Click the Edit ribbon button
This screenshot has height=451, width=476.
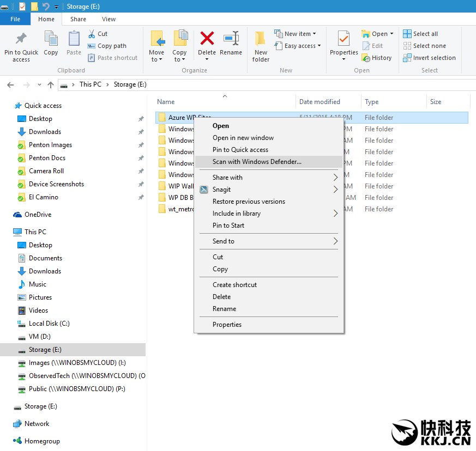[x=372, y=46]
